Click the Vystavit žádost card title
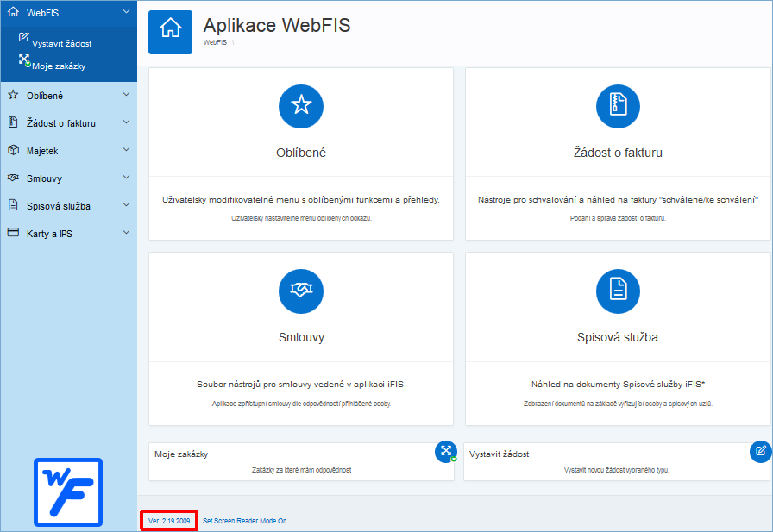773x532 pixels. point(499,454)
